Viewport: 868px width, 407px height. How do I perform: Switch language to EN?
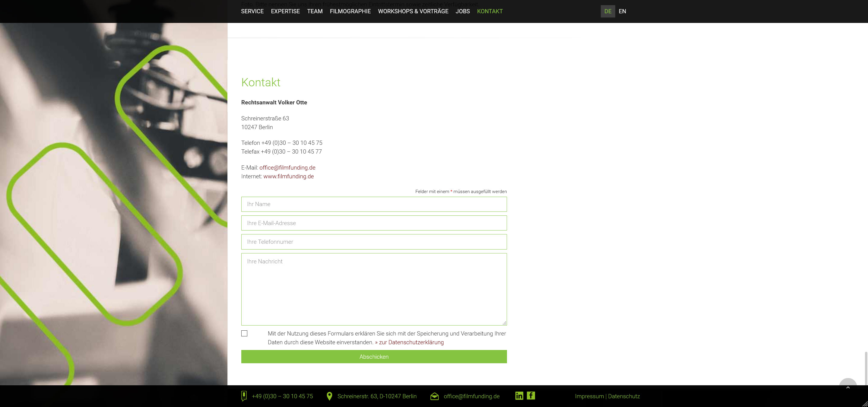point(622,11)
